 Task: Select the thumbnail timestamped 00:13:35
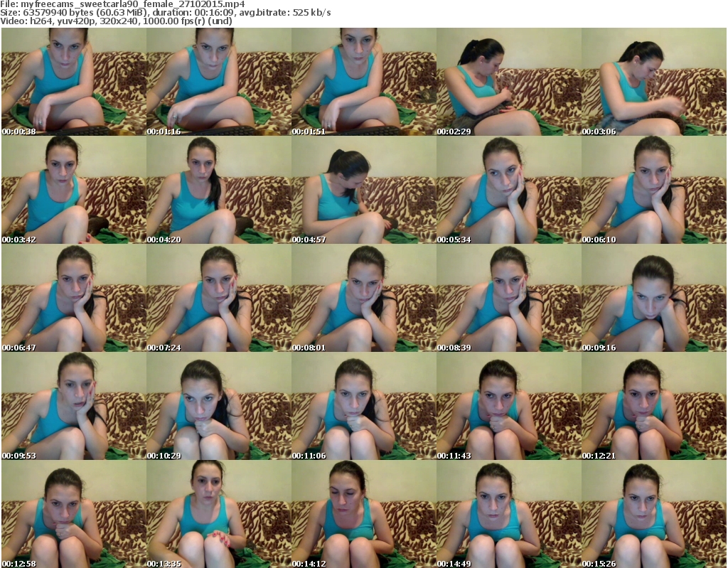click(219, 514)
